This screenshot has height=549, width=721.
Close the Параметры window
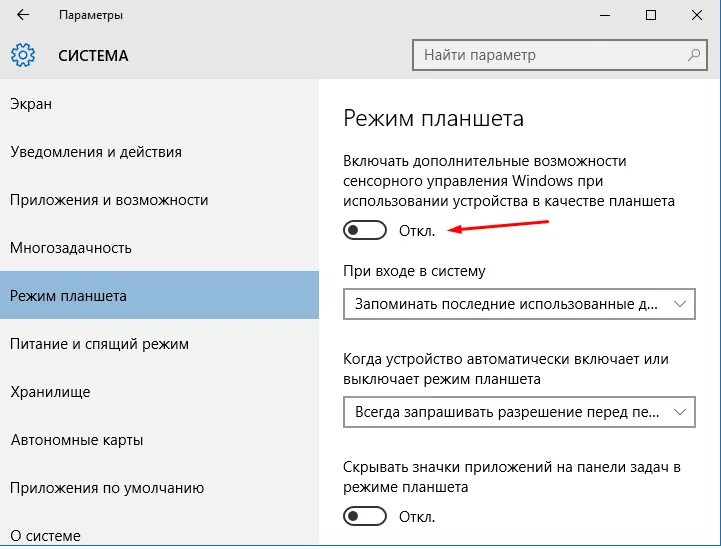pyautogui.click(x=697, y=15)
